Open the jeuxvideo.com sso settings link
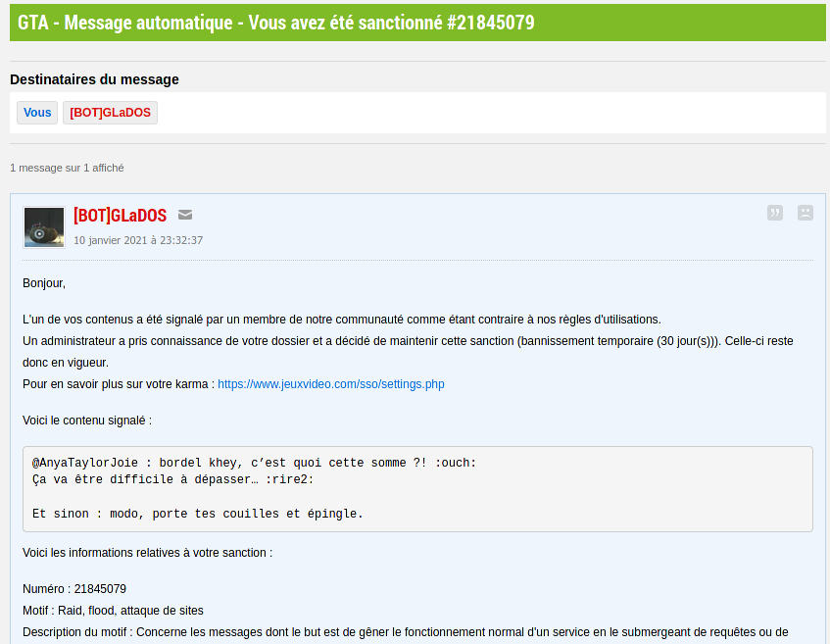 click(331, 384)
